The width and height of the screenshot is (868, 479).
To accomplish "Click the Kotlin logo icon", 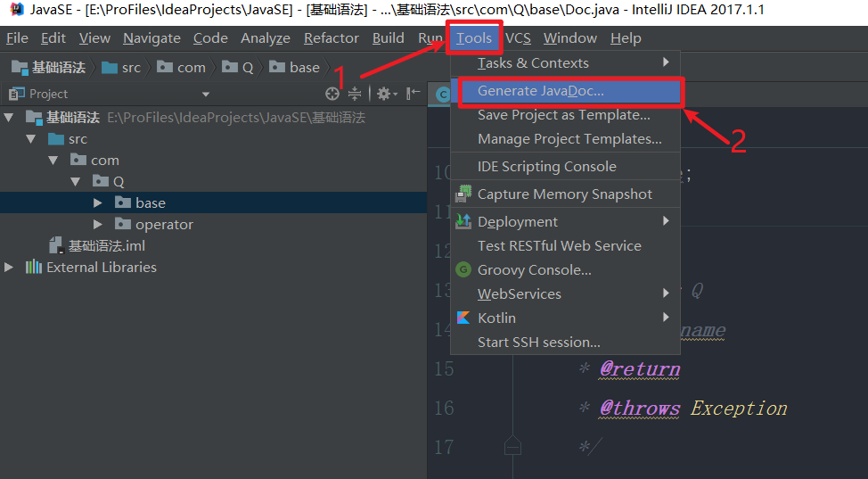I will tap(463, 318).
